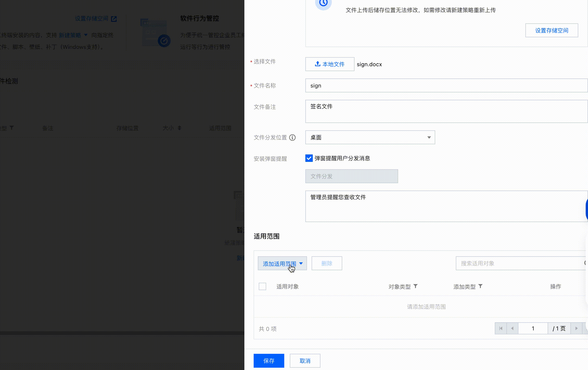The width and height of the screenshot is (588, 370).
Task: Open the 桌面 distribution location dropdown
Action: (x=370, y=137)
